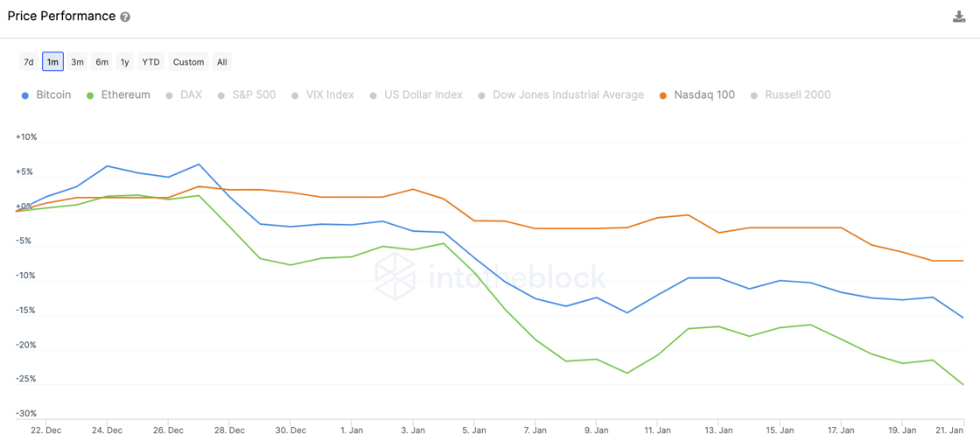Enable the DAX series in legend
Screen dimensions: 980x441
[184, 95]
